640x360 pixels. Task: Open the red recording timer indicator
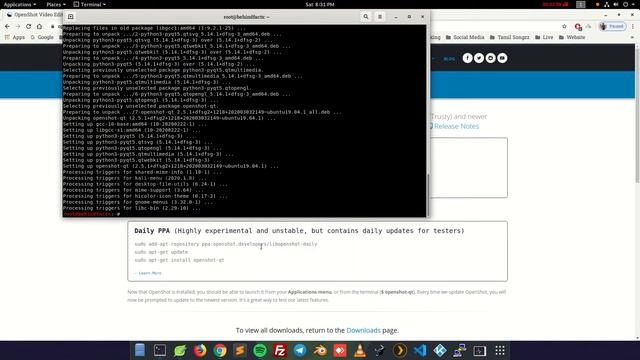click(x=555, y=4)
